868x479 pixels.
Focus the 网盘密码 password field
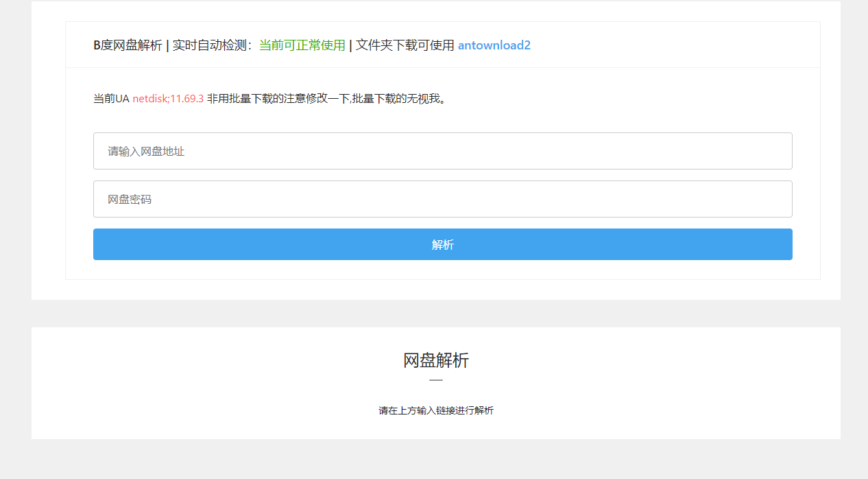pyautogui.click(x=442, y=199)
